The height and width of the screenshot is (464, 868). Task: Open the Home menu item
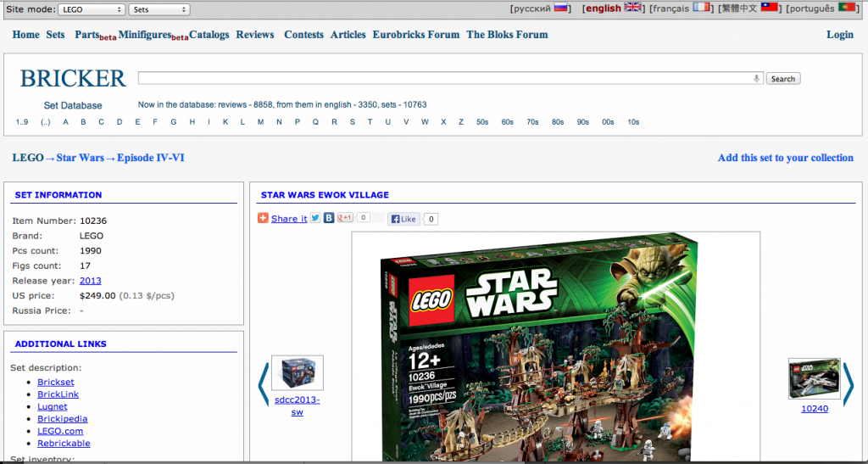click(x=26, y=34)
